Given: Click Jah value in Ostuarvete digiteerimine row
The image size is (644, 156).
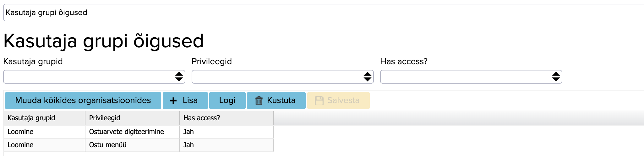Looking at the screenshot, I should tap(188, 132).
